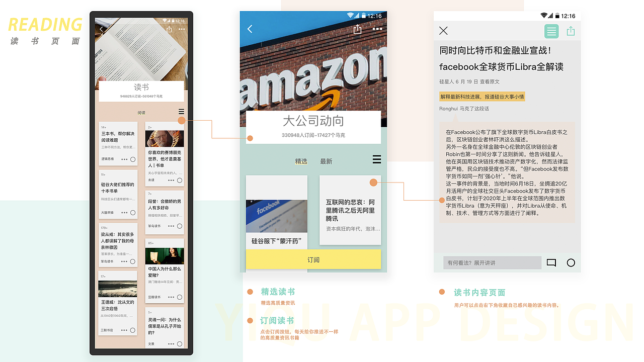Click highlighted text 解释最新科技进展
The image size is (644, 362).
point(482,97)
